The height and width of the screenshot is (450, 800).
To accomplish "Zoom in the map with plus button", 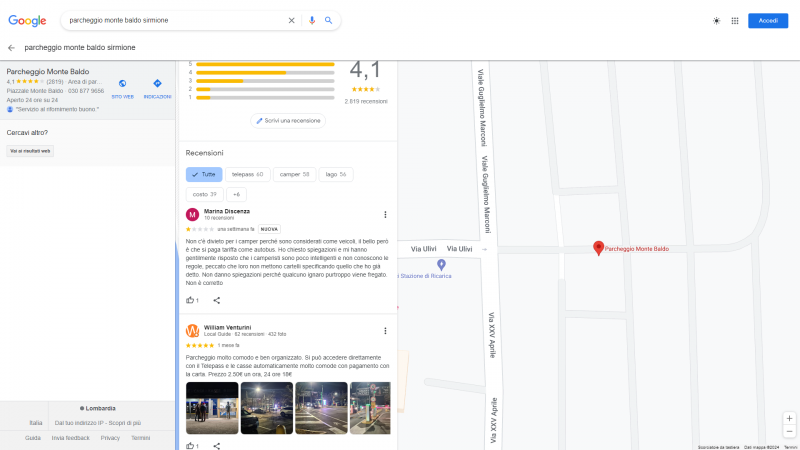I will coord(789,418).
